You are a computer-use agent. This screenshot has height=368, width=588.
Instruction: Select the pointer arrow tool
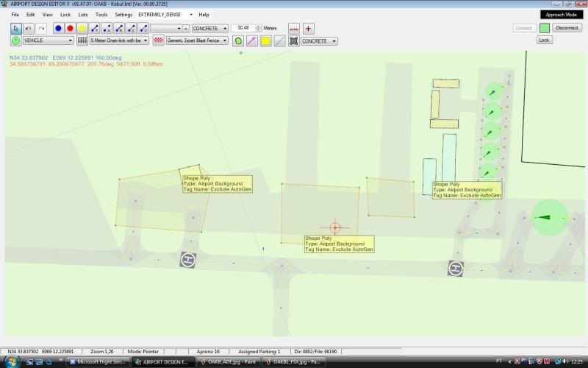click(x=15, y=28)
